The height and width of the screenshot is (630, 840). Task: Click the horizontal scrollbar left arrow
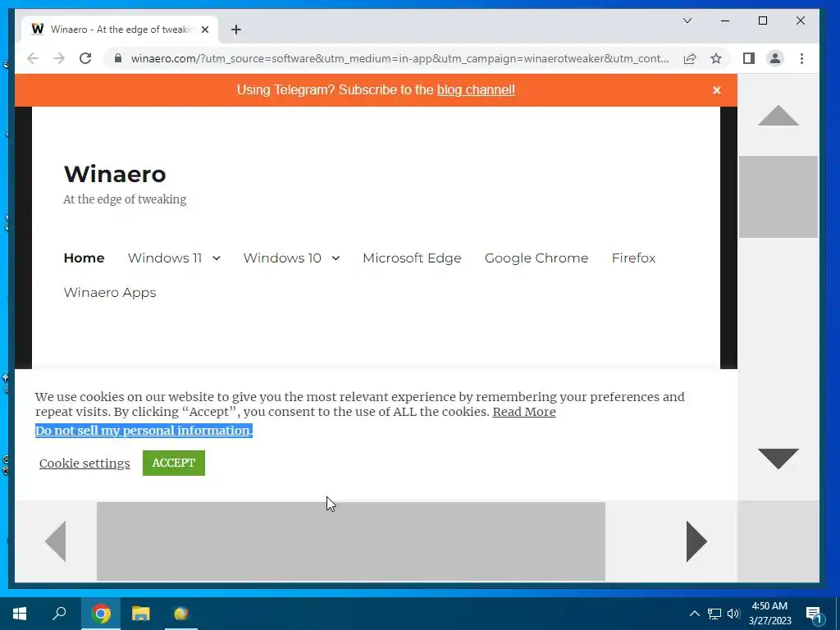pos(56,541)
